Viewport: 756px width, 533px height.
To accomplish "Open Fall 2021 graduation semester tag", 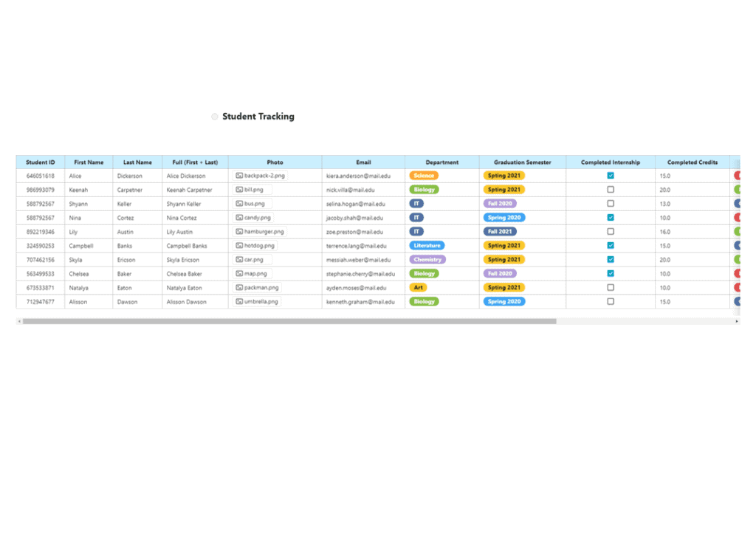I will pyautogui.click(x=500, y=232).
